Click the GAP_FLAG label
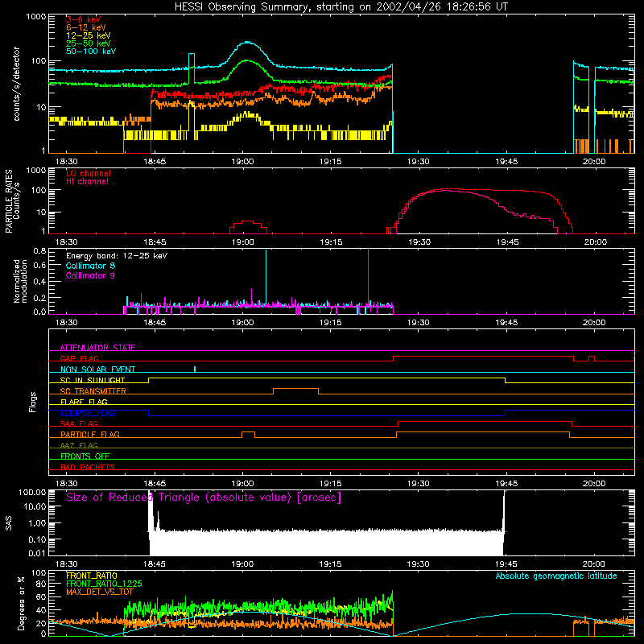Image resolution: width=644 pixels, height=644 pixels. (79, 358)
